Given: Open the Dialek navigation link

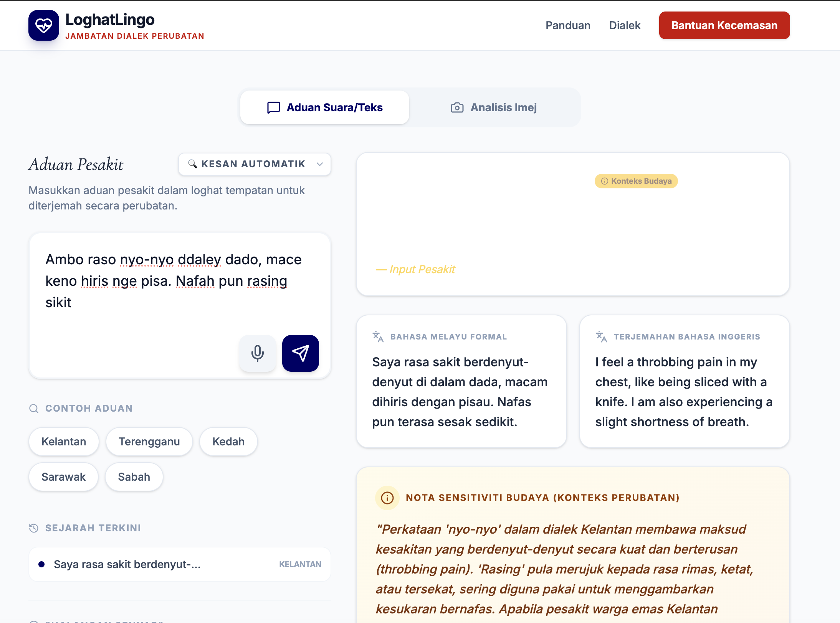Looking at the screenshot, I should coord(625,25).
